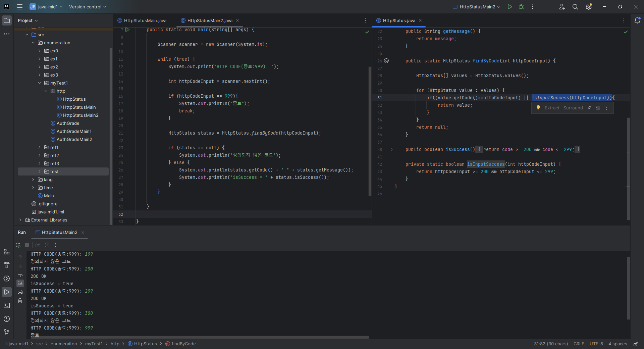Viewport: 644px width, 349px height.
Task: Toggle the Run tool window icon
Action: (7, 292)
